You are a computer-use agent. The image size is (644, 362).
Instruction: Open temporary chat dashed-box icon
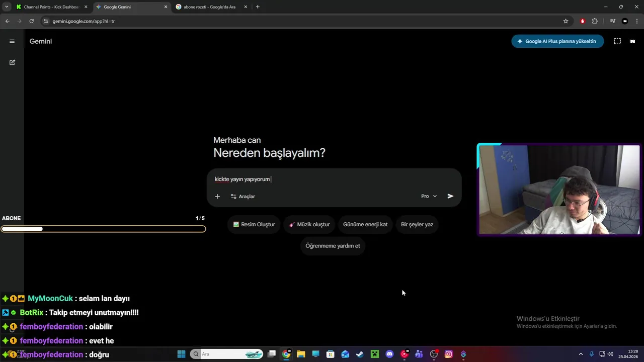pyautogui.click(x=617, y=41)
